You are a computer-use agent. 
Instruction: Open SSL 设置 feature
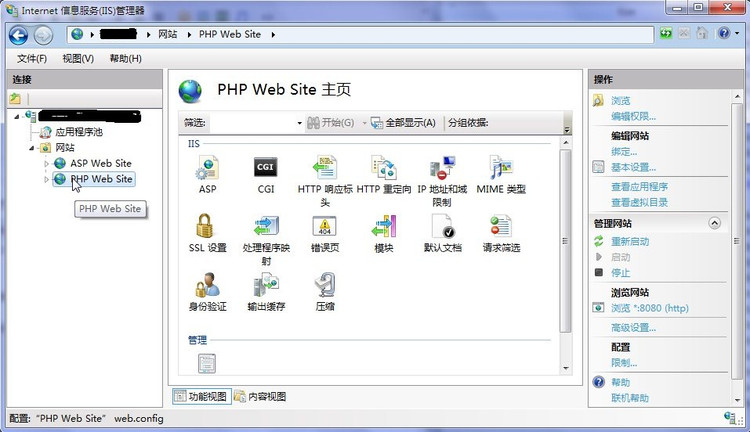[208, 233]
